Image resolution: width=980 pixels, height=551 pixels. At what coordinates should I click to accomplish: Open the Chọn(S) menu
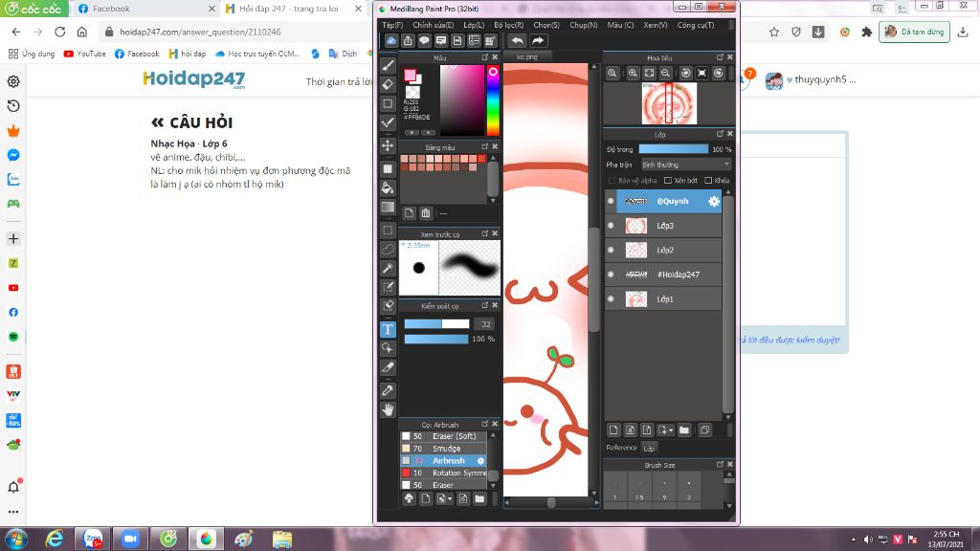tap(546, 25)
